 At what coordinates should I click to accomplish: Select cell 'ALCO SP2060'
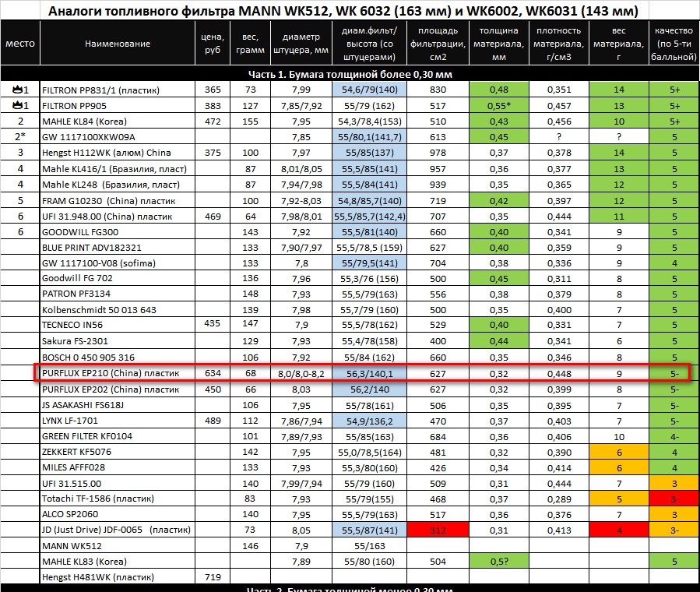[118, 514]
